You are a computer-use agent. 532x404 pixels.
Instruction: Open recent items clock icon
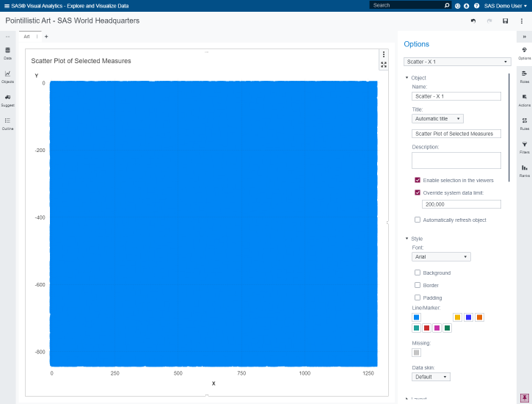pos(457,6)
